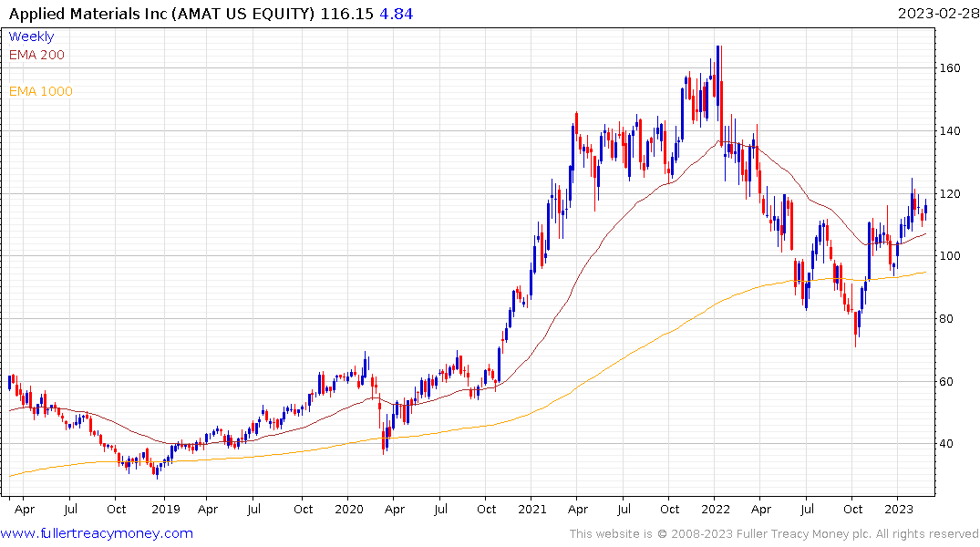Select the 4.84 price change value

click(x=397, y=14)
